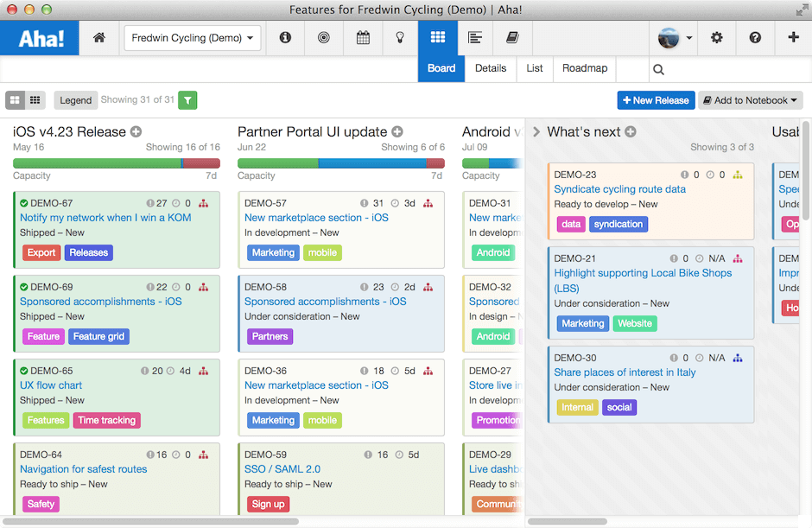The height and width of the screenshot is (528, 812).
Task: Open the Ideas lightbulb icon
Action: pos(400,38)
